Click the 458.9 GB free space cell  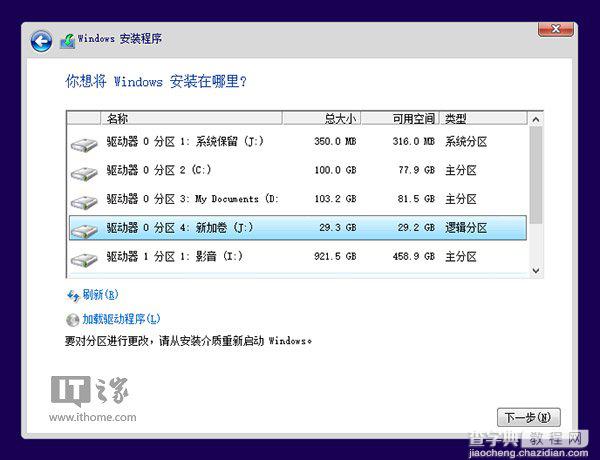click(x=414, y=256)
